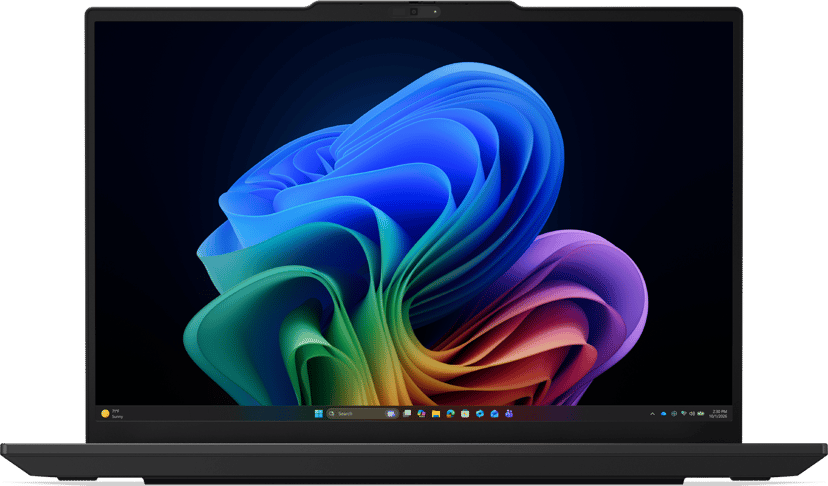
Task: Open the Windows Start menu
Action: coord(319,414)
